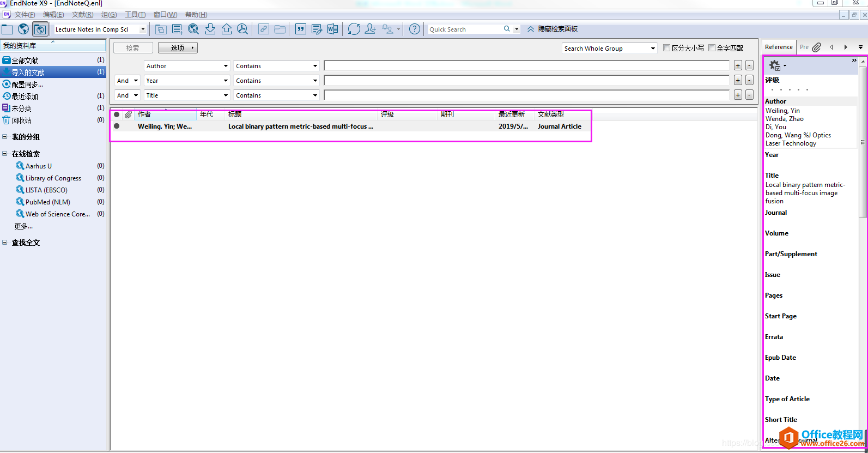The width and height of the screenshot is (868, 453).
Task: Open the Year search field dropdown
Action: (226, 81)
